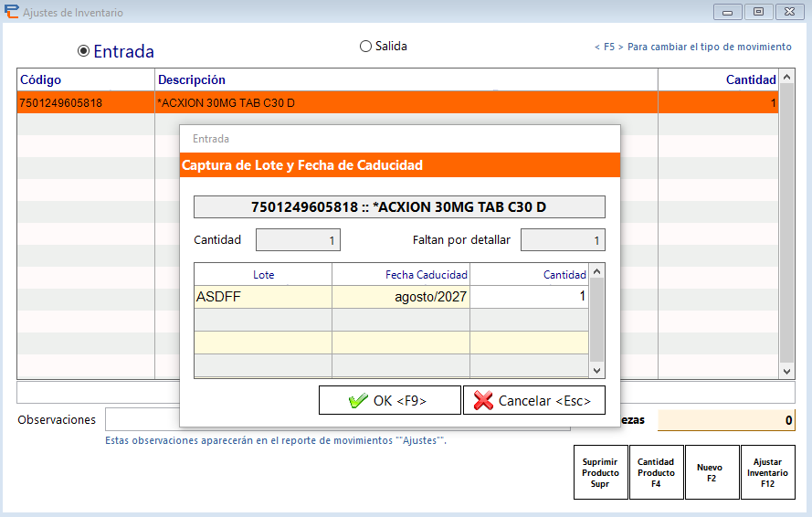Click the lote grid scrollbar up arrow
The height and width of the screenshot is (517, 812).
point(596,271)
